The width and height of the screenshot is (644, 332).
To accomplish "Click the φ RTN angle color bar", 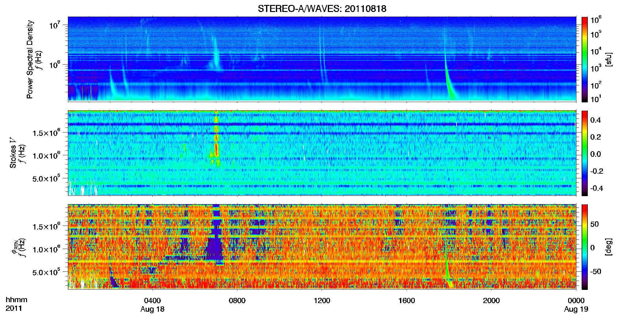I will click(585, 247).
